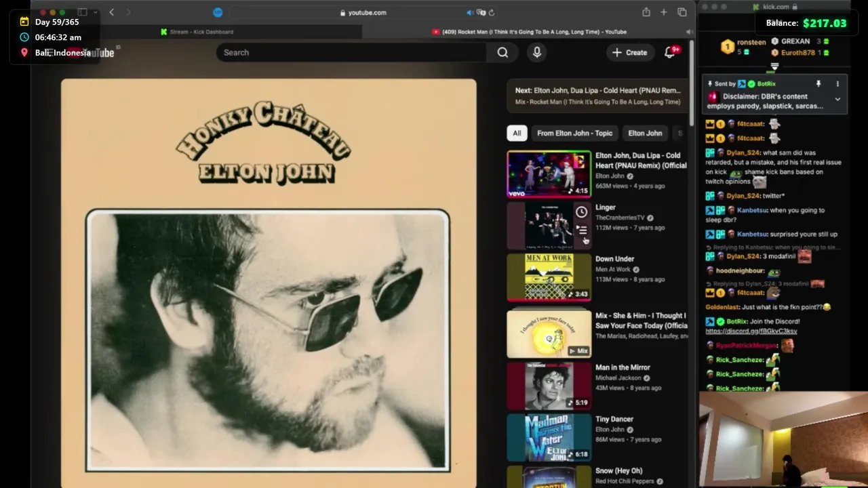
Task: Click the Men At Work channel name
Action: 613,269
